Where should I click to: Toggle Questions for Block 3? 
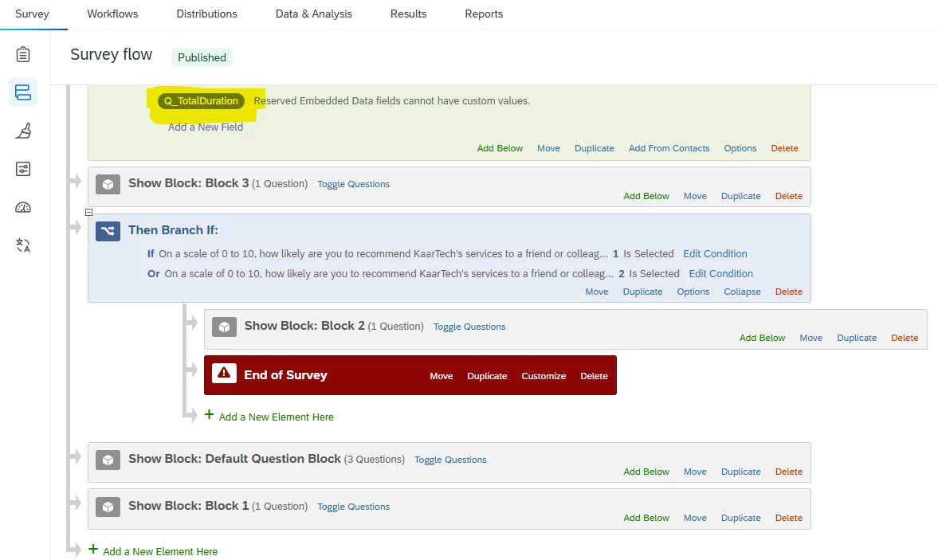click(353, 184)
